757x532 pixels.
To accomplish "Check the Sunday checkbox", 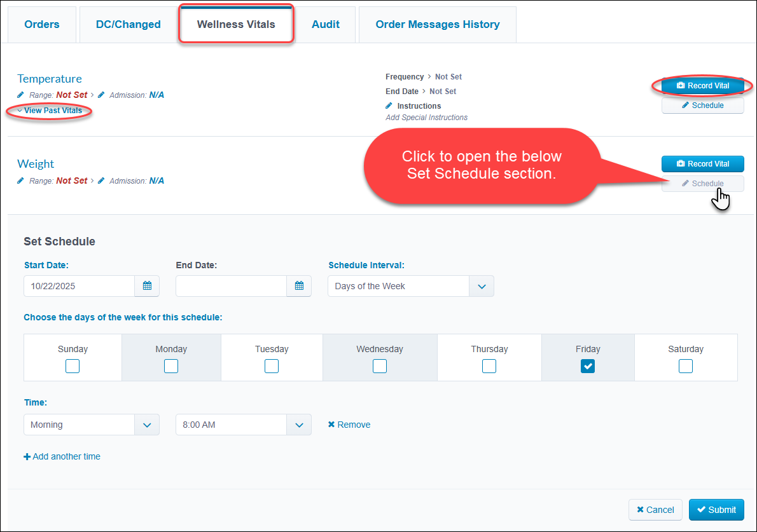I will tap(73, 366).
